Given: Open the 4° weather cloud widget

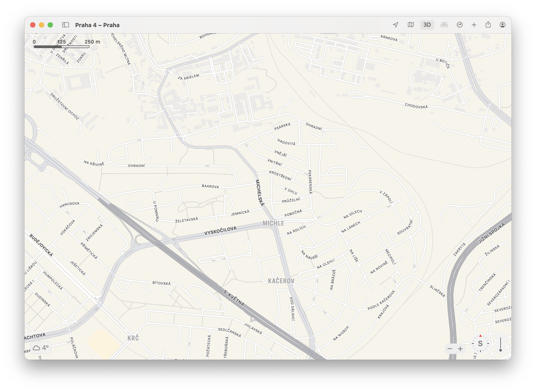Looking at the screenshot, I should click(41, 348).
